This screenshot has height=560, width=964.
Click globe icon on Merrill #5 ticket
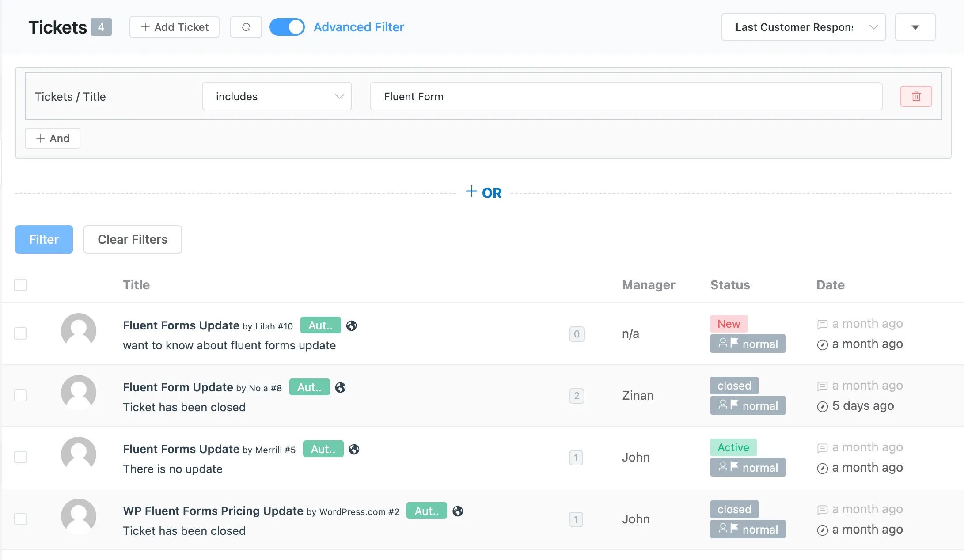pyautogui.click(x=354, y=449)
